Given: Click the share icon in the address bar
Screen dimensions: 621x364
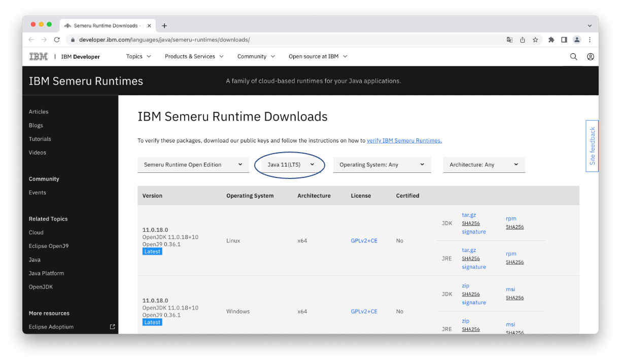Looking at the screenshot, I should click(x=523, y=39).
